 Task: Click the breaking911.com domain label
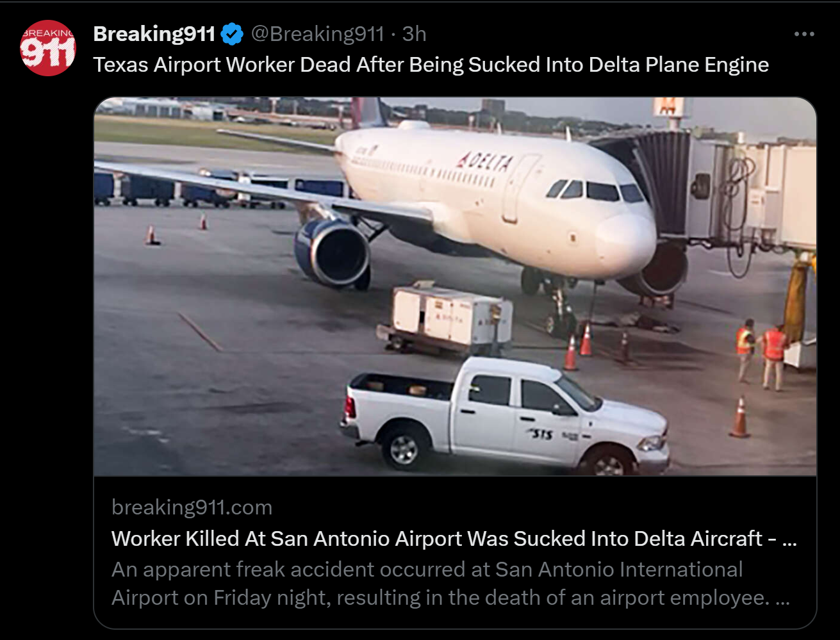[192, 507]
